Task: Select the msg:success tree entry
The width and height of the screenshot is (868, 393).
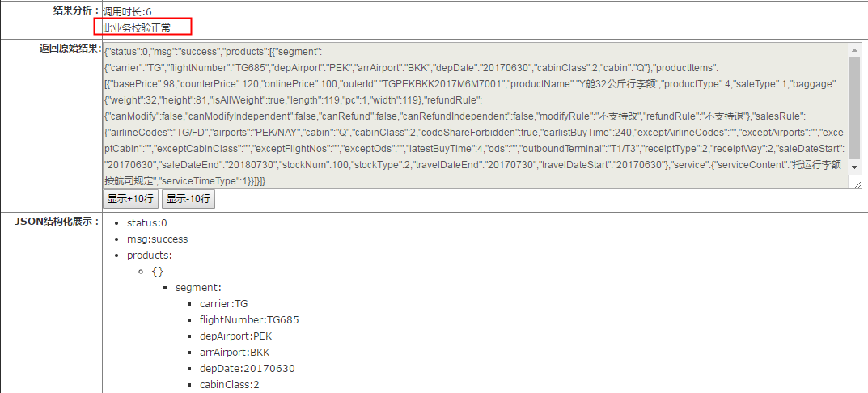Action: point(157,239)
